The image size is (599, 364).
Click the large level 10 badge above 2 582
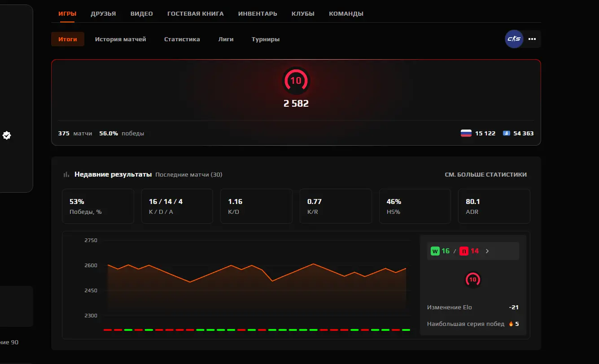pos(296,81)
